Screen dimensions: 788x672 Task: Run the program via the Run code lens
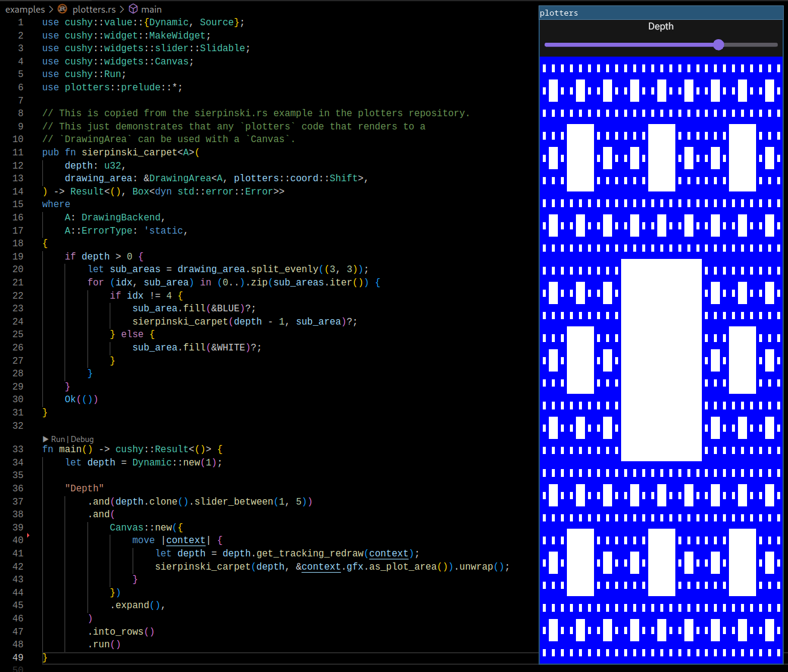(x=58, y=439)
